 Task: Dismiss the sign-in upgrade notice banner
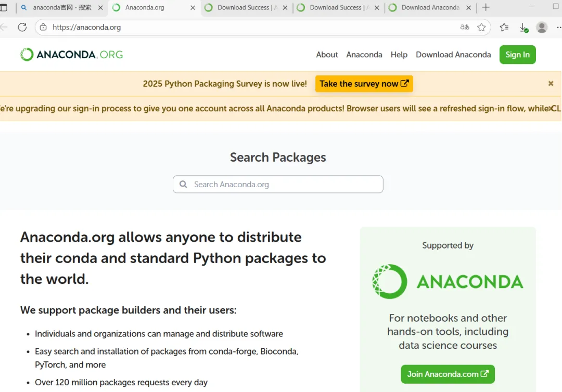click(551, 109)
